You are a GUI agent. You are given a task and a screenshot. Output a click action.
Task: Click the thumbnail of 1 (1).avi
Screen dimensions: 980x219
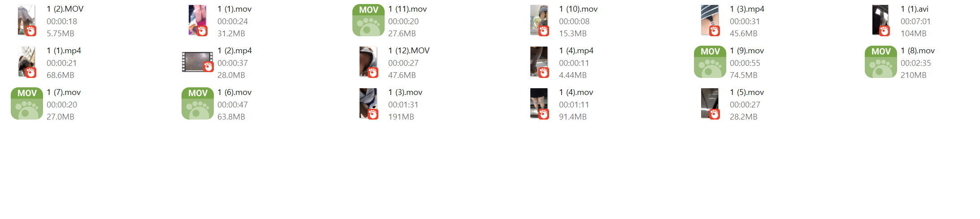coord(881,20)
